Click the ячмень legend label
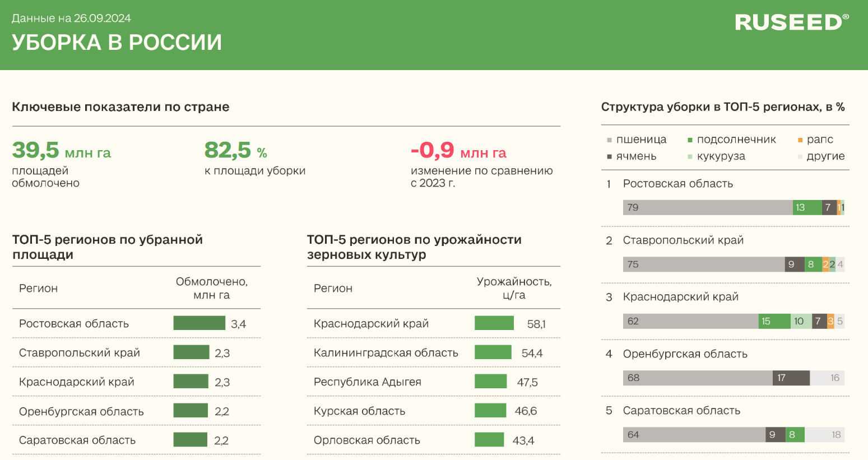Image resolution: width=868 pixels, height=460 pixels. pos(636,156)
